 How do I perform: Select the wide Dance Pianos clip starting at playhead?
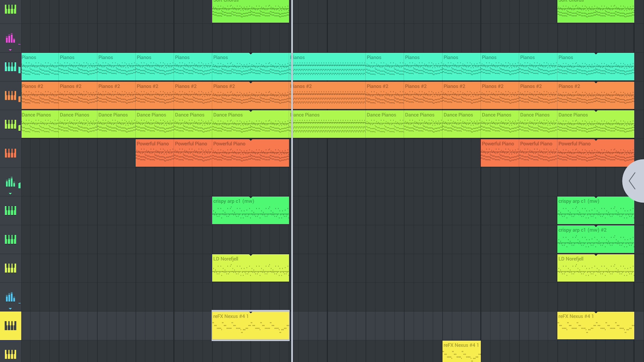pos(328,124)
